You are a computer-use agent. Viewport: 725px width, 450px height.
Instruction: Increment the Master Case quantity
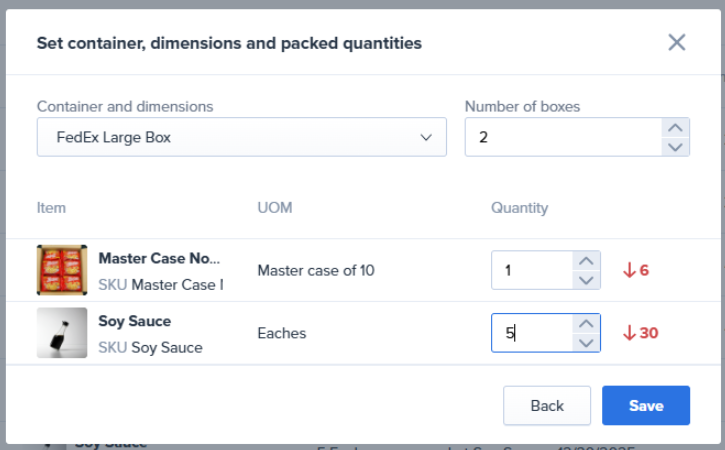coord(587,261)
